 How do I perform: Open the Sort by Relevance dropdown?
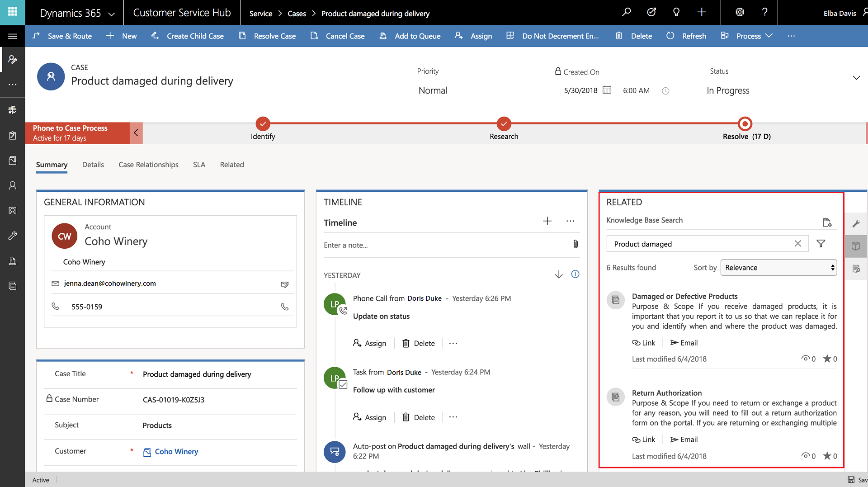click(x=778, y=268)
